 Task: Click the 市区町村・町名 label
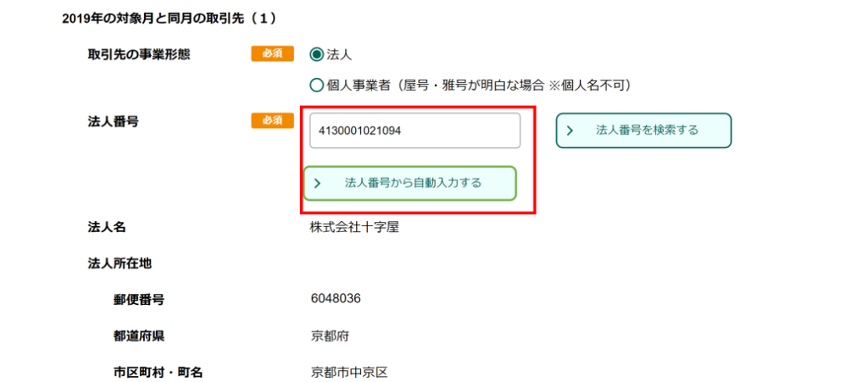pos(158,373)
